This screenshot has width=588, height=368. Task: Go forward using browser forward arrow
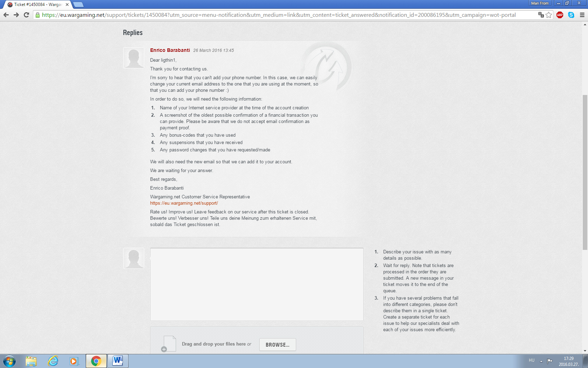tap(16, 15)
